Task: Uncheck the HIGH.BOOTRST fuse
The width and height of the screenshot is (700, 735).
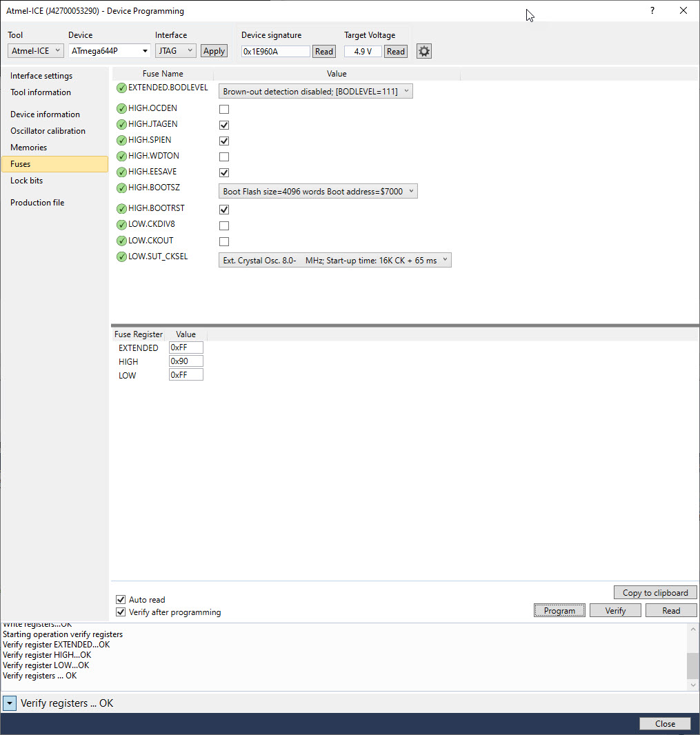Action: coord(224,210)
